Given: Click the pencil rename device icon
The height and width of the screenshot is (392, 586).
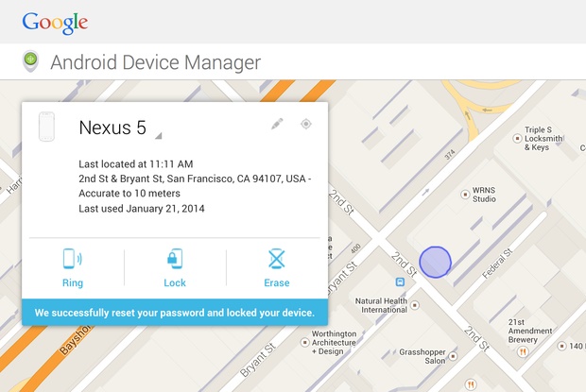Looking at the screenshot, I should coord(277,124).
